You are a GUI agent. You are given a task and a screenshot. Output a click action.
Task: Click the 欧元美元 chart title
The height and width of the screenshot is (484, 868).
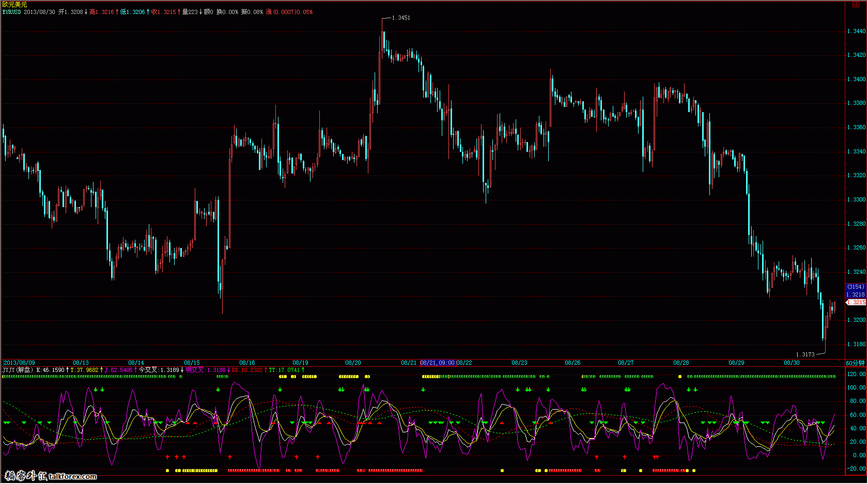14,4
